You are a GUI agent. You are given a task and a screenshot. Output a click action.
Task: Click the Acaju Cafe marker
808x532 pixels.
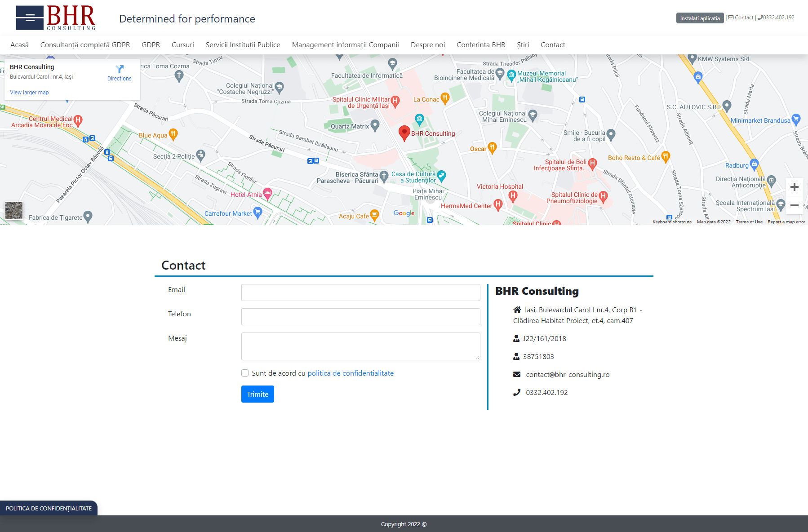[374, 215]
